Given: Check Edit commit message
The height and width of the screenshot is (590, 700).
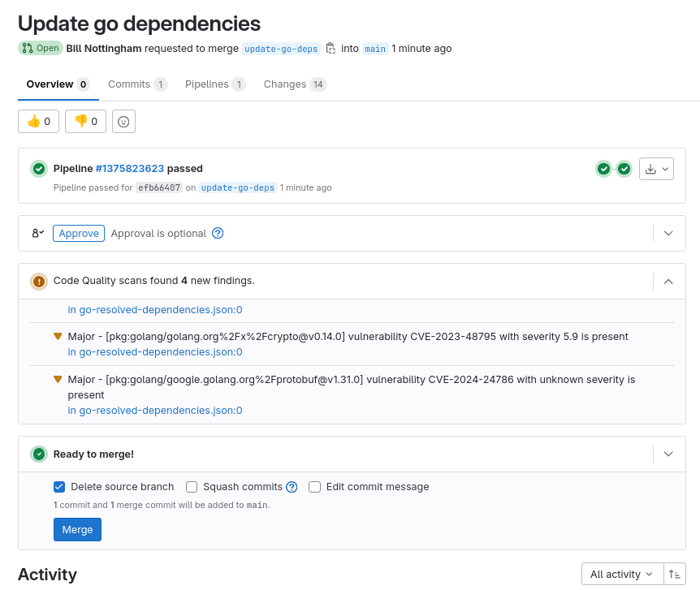Looking at the screenshot, I should [x=314, y=487].
